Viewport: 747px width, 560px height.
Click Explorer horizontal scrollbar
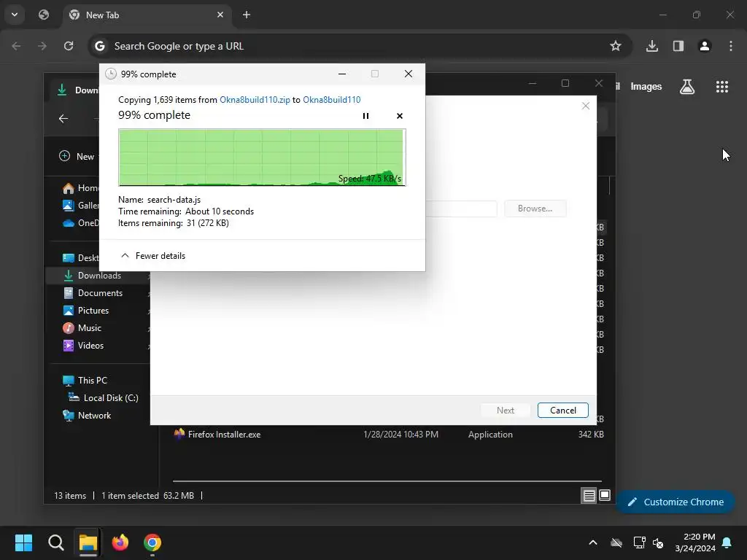[x=387, y=481]
